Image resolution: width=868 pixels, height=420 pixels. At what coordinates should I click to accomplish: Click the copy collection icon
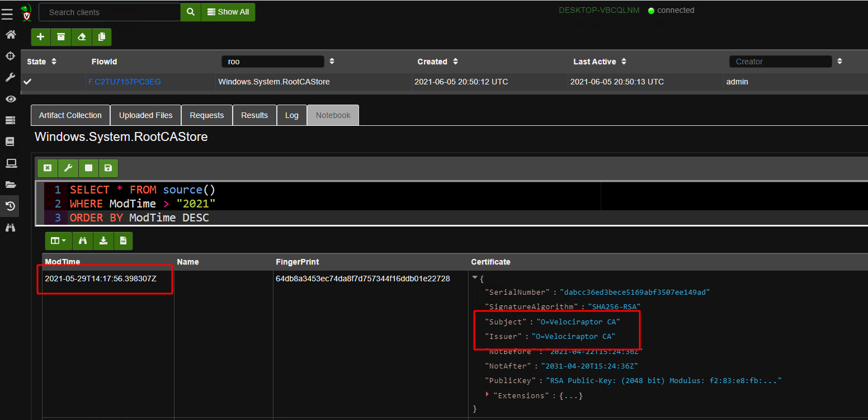coord(101,37)
